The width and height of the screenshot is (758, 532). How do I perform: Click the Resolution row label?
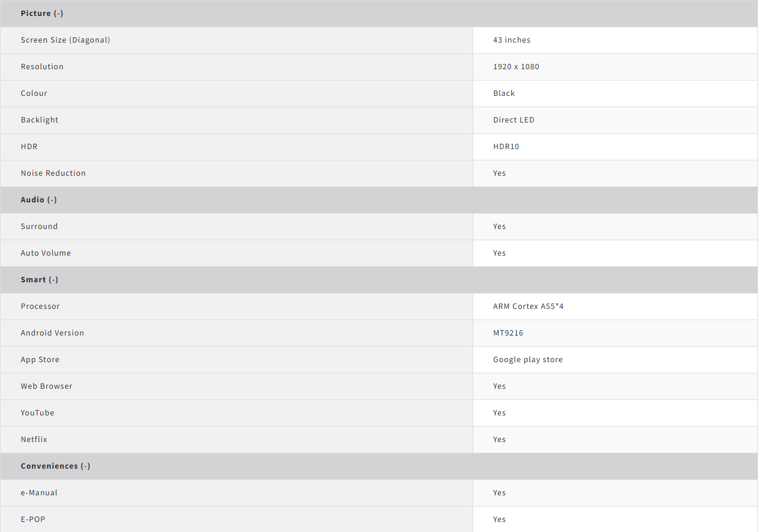click(42, 66)
